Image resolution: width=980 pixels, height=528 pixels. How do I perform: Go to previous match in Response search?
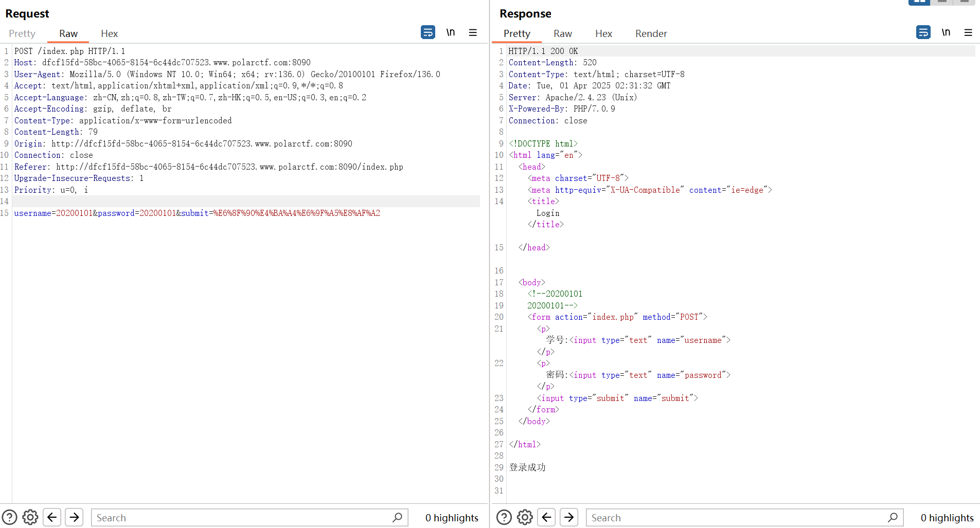click(x=546, y=517)
